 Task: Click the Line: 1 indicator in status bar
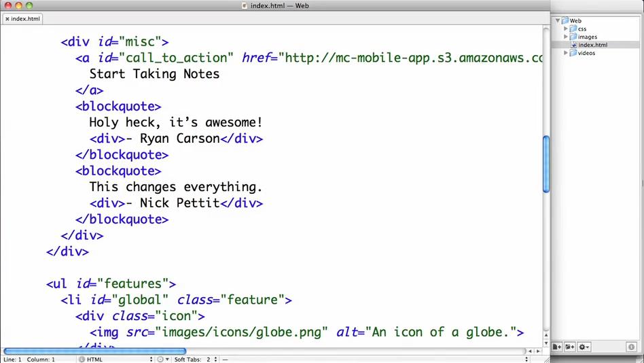tap(12, 360)
